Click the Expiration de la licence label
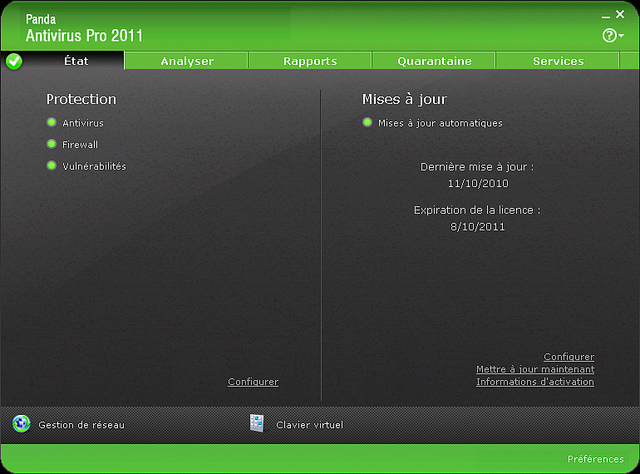 click(x=477, y=210)
